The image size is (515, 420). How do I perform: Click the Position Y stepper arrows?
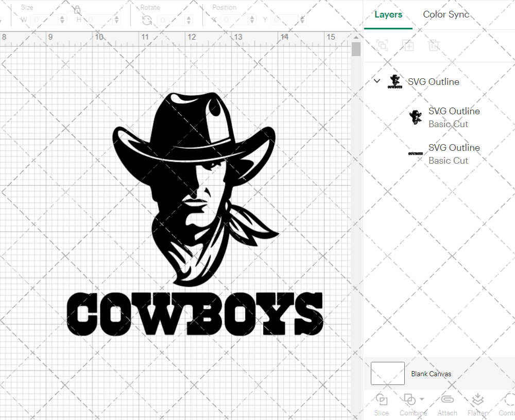[x=302, y=20]
